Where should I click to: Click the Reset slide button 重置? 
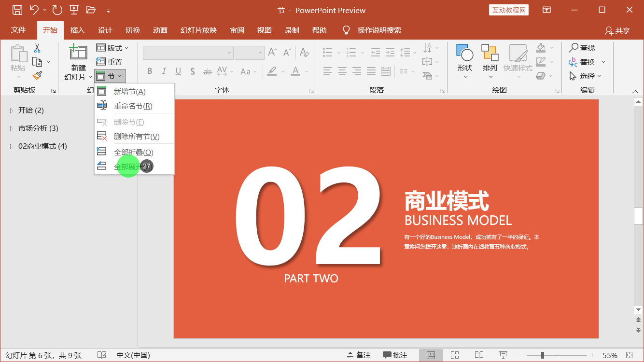[110, 62]
